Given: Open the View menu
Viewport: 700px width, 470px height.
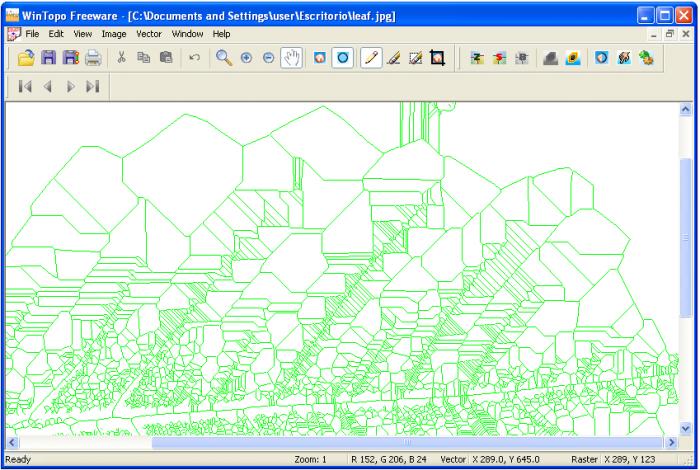Looking at the screenshot, I should (x=83, y=34).
